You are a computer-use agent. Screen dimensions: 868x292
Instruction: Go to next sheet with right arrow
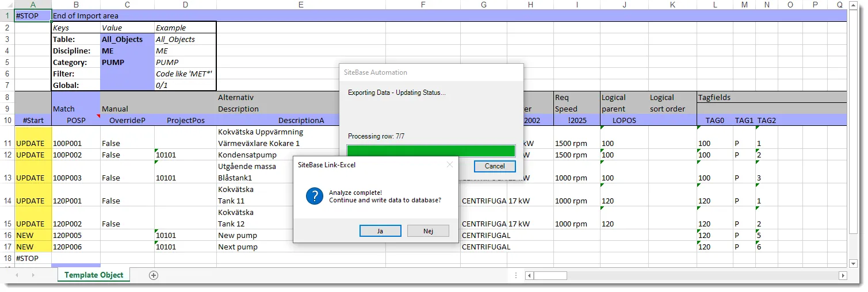tap(33, 275)
